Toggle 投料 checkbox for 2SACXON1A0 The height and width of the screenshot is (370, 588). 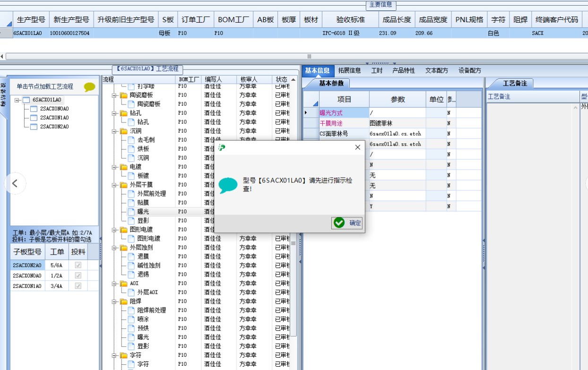(x=78, y=286)
